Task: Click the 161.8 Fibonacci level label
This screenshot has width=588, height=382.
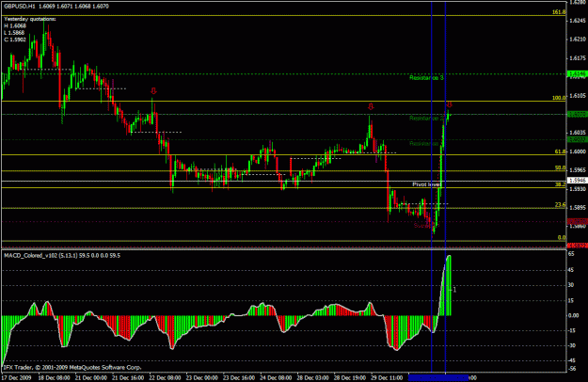Action: pyautogui.click(x=559, y=12)
